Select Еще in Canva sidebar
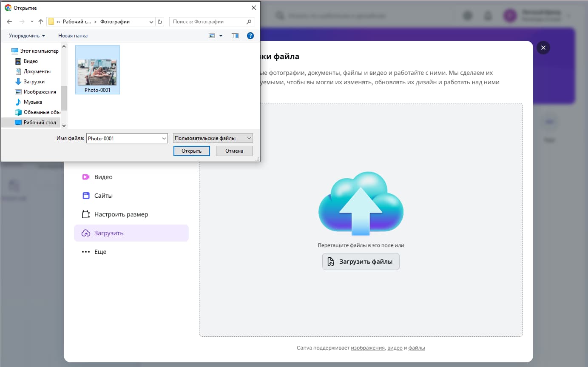The width and height of the screenshot is (588, 367). [x=131, y=252]
